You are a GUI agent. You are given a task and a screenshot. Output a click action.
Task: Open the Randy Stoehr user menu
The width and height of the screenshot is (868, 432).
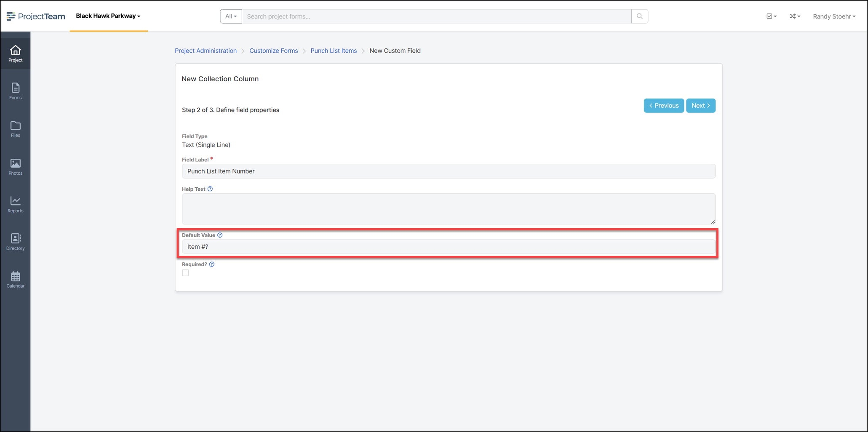coord(834,16)
